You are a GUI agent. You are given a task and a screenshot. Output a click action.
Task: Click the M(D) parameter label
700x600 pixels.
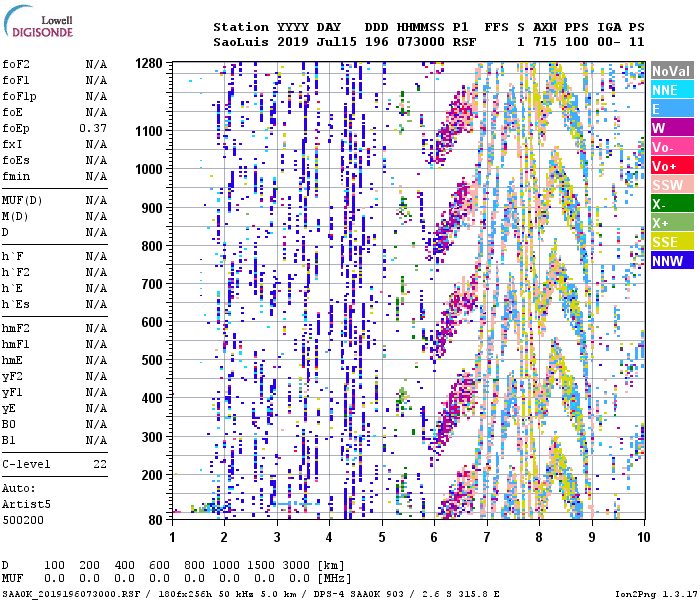15,217
